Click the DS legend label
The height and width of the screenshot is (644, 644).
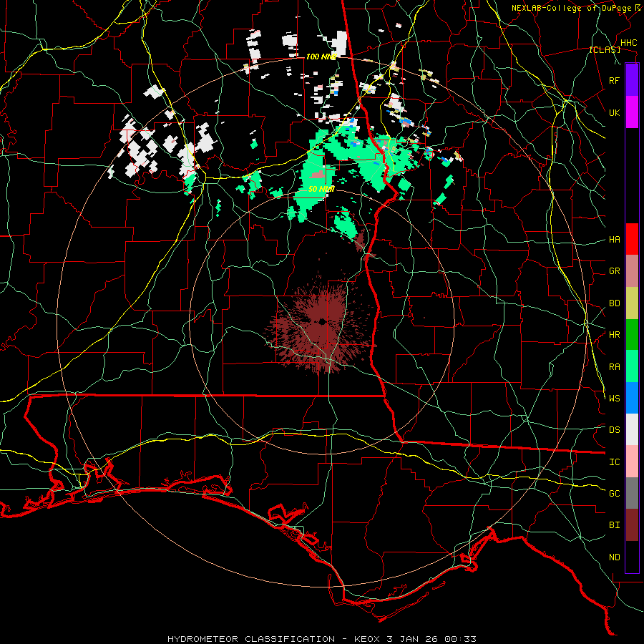(x=615, y=430)
